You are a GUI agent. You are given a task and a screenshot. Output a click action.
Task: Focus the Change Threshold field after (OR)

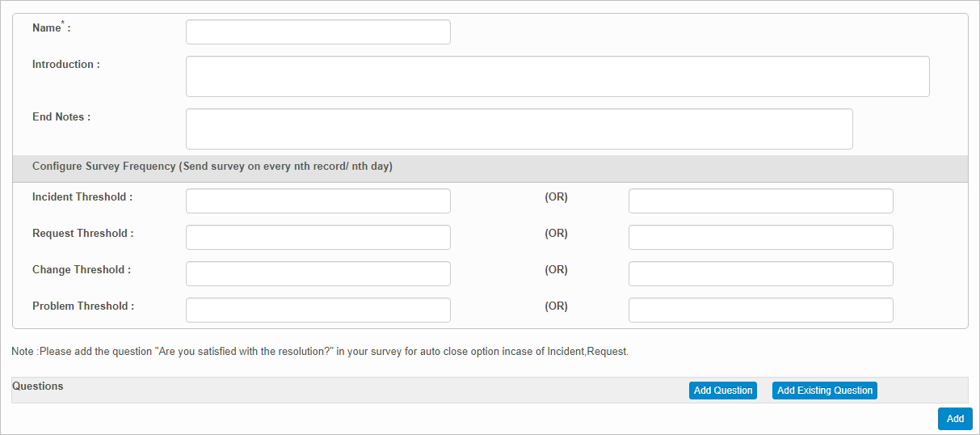760,274
